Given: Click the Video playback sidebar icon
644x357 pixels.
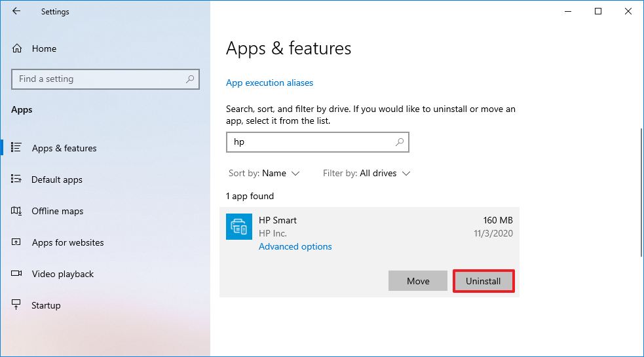Looking at the screenshot, I should [17, 274].
